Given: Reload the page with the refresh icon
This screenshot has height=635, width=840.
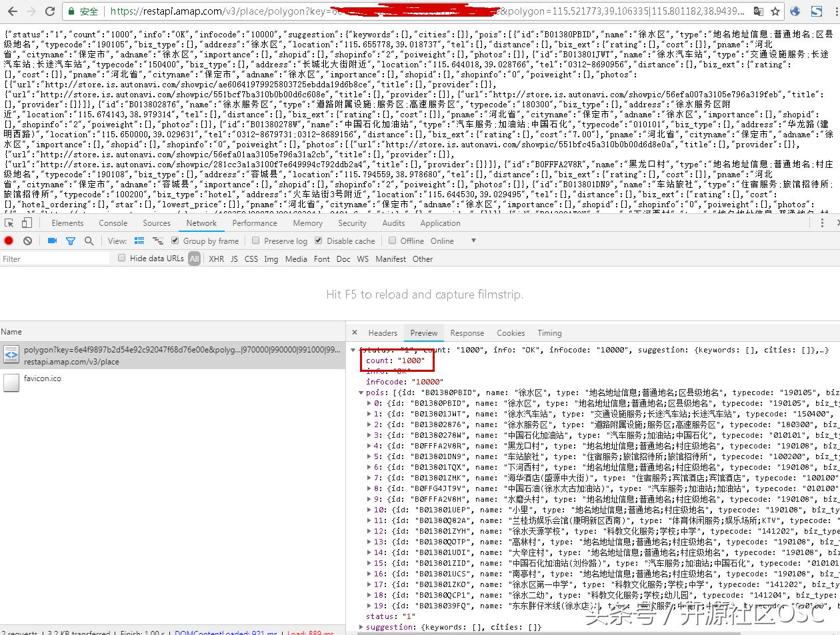Looking at the screenshot, I should (x=50, y=11).
